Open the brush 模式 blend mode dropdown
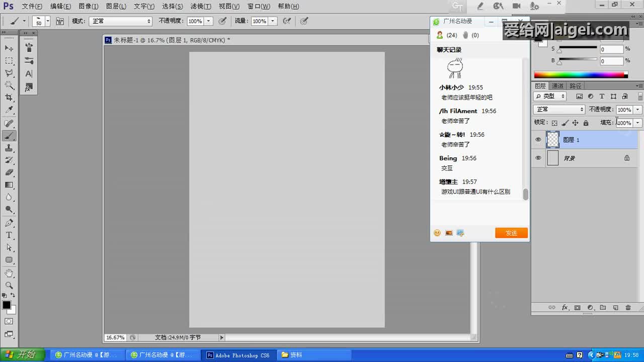This screenshot has width=644, height=362. [x=121, y=21]
